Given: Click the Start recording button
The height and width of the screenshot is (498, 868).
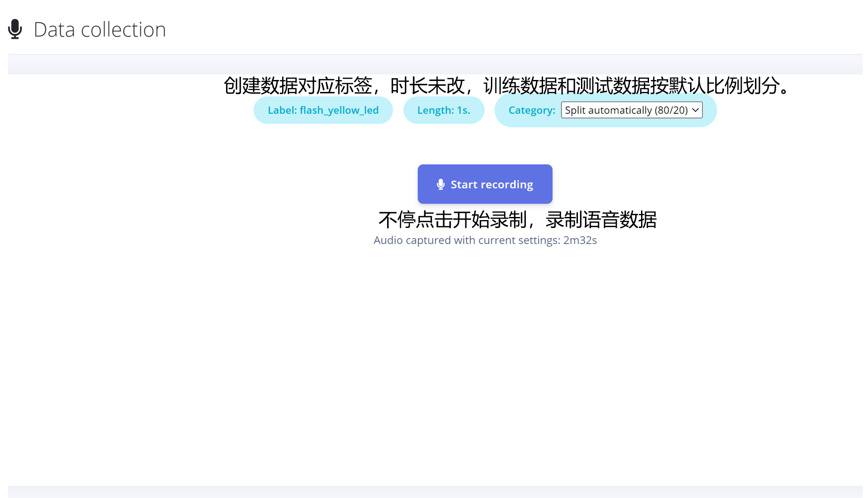Looking at the screenshot, I should click(x=485, y=184).
